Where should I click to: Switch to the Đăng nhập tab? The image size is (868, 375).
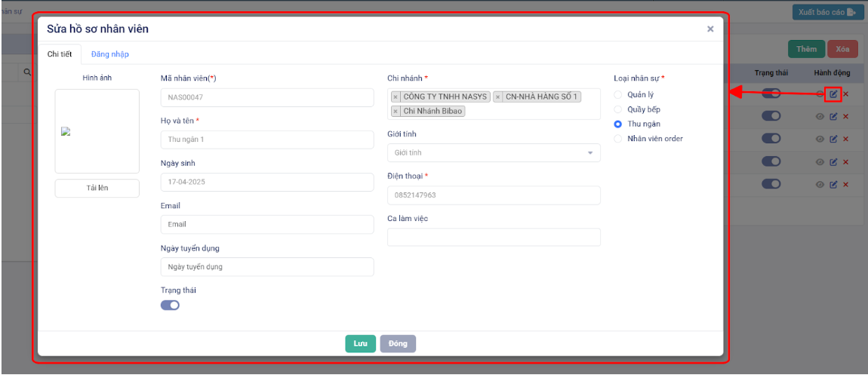tap(110, 54)
